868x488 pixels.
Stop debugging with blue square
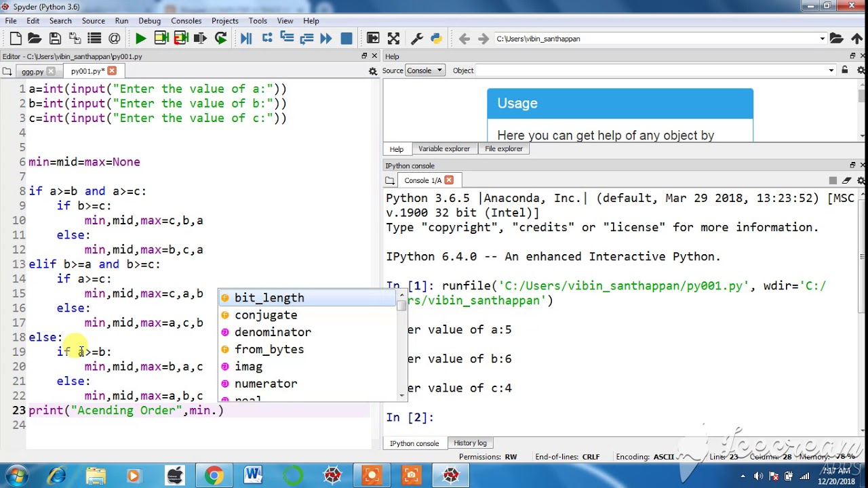tap(347, 39)
